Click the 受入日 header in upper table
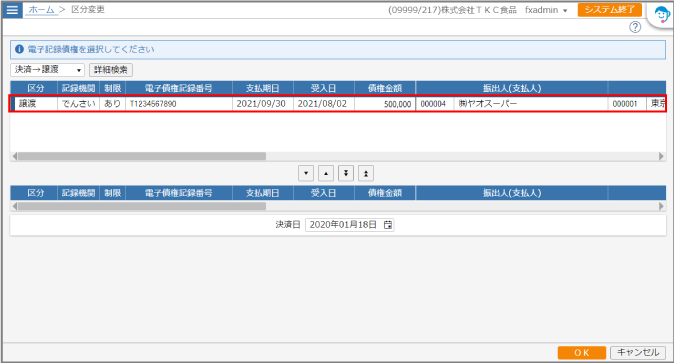The height and width of the screenshot is (363, 674). click(324, 88)
